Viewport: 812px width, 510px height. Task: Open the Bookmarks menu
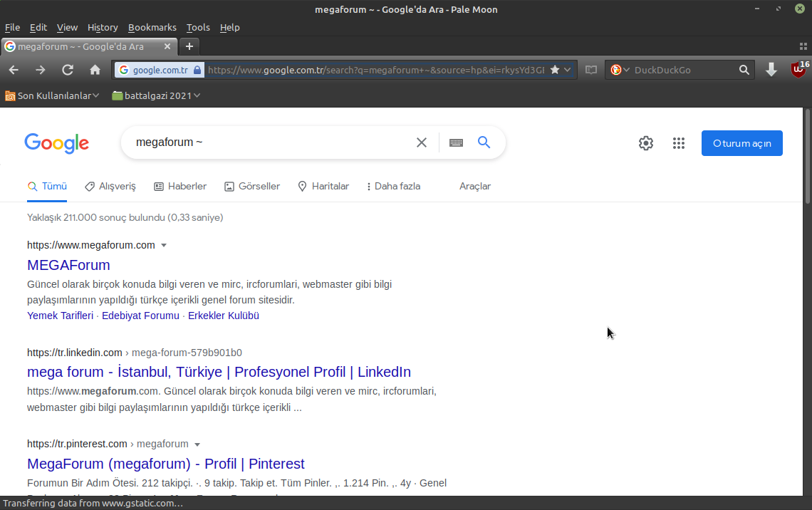pyautogui.click(x=152, y=28)
